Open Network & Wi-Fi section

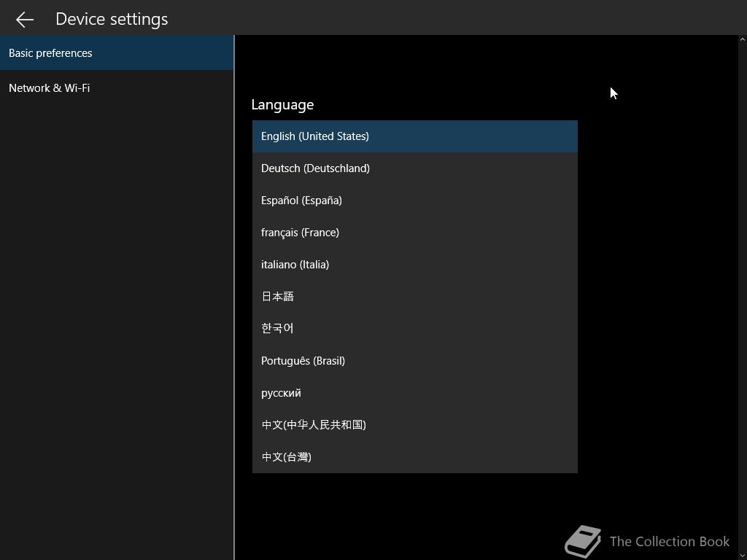point(117,88)
